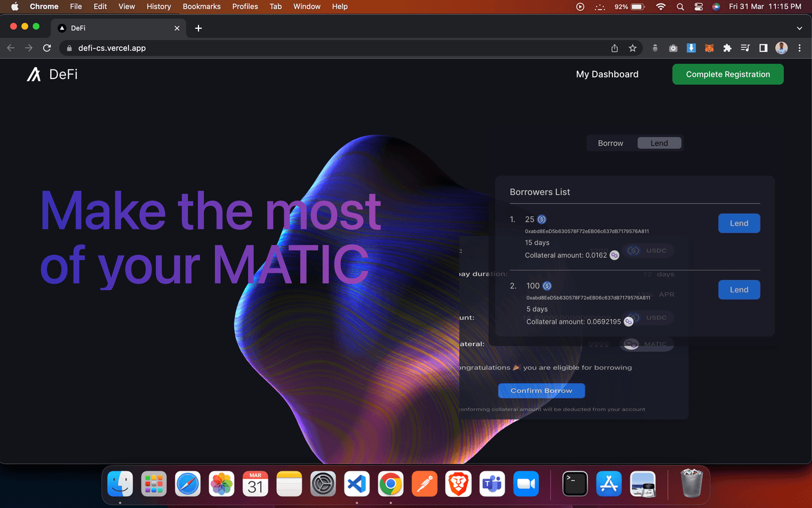This screenshot has height=508, width=812.
Task: Lend to the 25 USDC borrower
Action: click(739, 224)
